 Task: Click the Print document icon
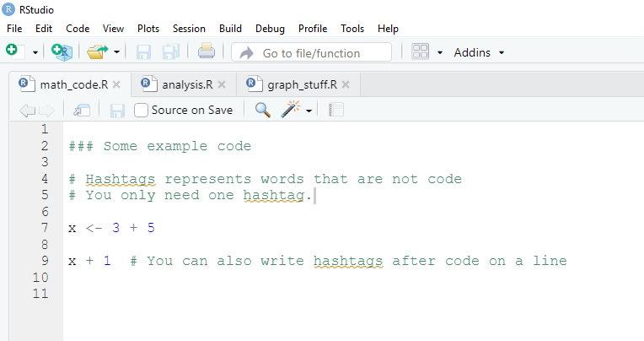tap(207, 52)
